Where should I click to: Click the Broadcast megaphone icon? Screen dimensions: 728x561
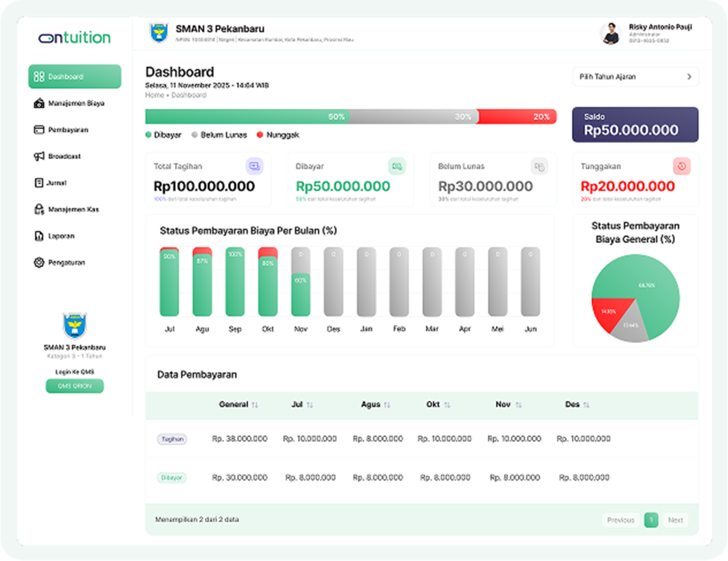pos(39,157)
